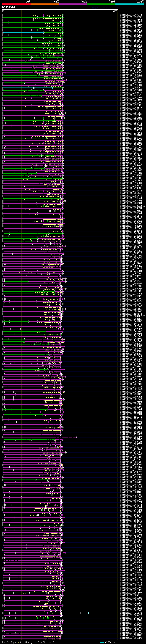Click the cyan alignment arrow on row A2G332
Screen dimensions: 146x644
[85, 613]
